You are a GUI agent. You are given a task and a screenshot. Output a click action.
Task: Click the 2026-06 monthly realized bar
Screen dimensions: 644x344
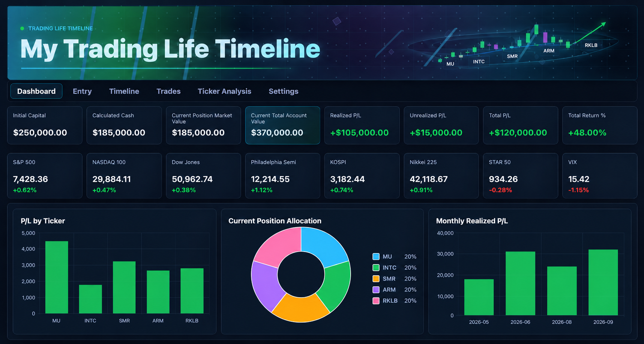pos(521,283)
